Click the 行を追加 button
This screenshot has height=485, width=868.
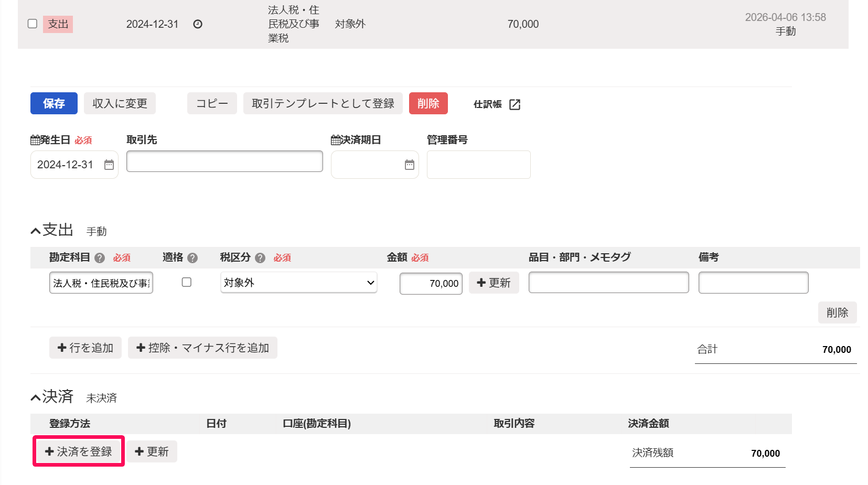tap(85, 348)
